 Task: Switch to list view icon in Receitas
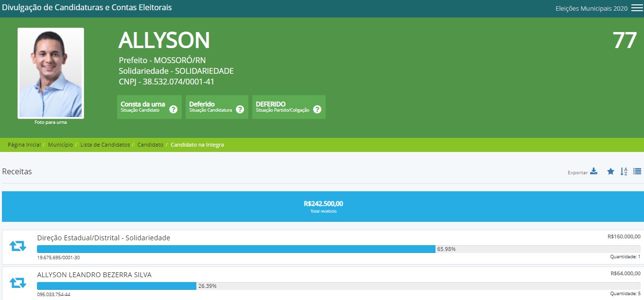(637, 171)
